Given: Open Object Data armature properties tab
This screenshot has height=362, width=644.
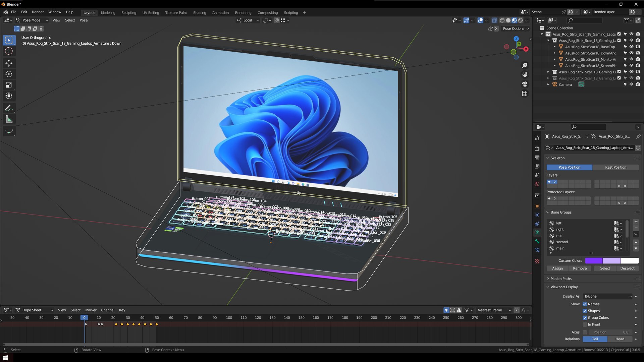Looking at the screenshot, I should tap(537, 232).
